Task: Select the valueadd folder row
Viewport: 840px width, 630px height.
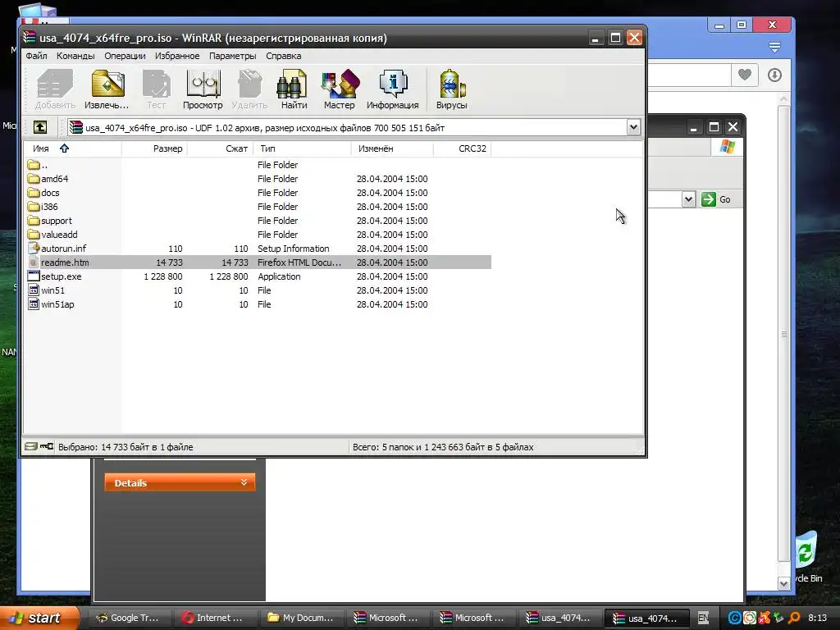Action: coord(258,234)
